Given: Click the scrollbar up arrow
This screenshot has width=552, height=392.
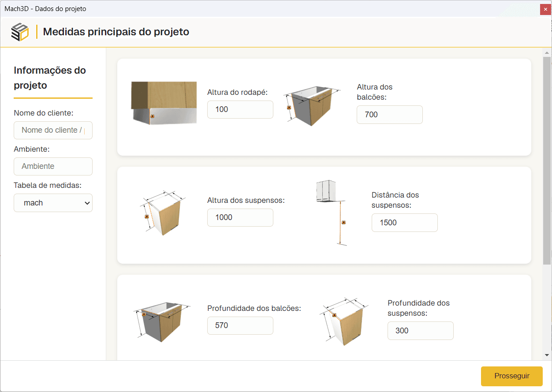Looking at the screenshot, I should pos(547,52).
